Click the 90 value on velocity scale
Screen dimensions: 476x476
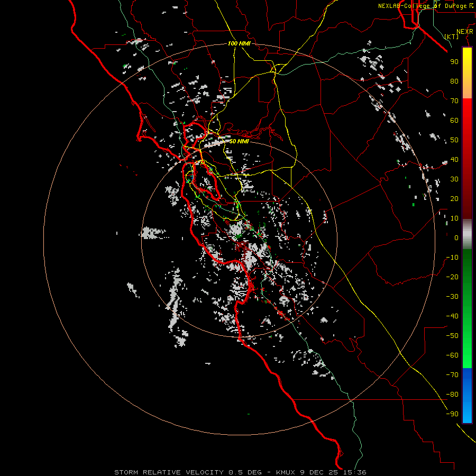tap(454, 62)
